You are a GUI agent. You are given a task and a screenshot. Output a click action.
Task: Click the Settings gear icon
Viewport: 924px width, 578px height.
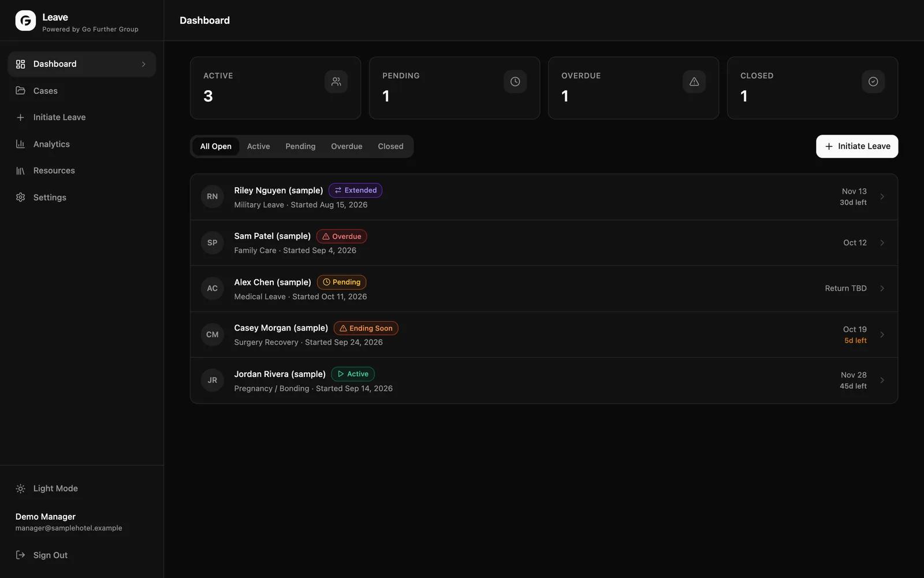coord(20,197)
